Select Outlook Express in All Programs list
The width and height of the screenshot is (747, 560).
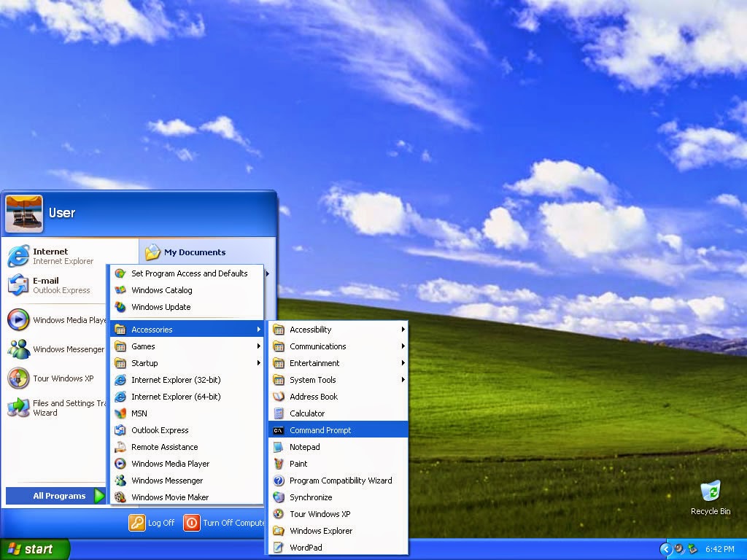click(x=187, y=430)
